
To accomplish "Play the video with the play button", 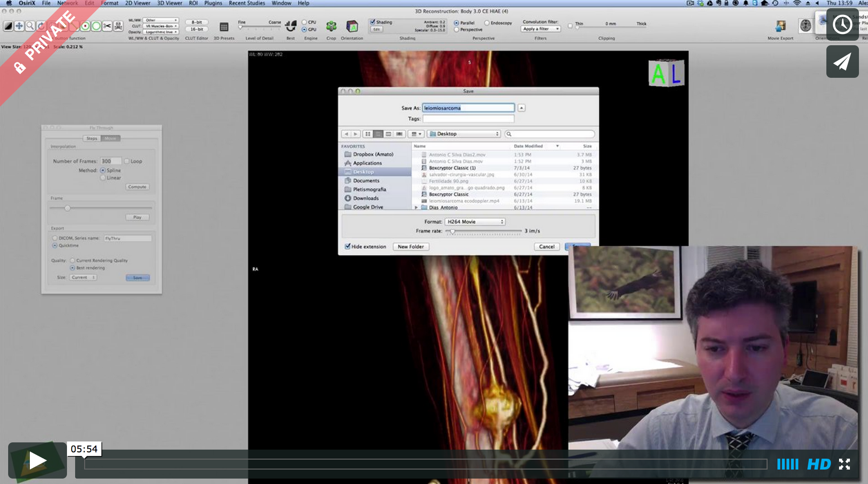I will pyautogui.click(x=38, y=460).
